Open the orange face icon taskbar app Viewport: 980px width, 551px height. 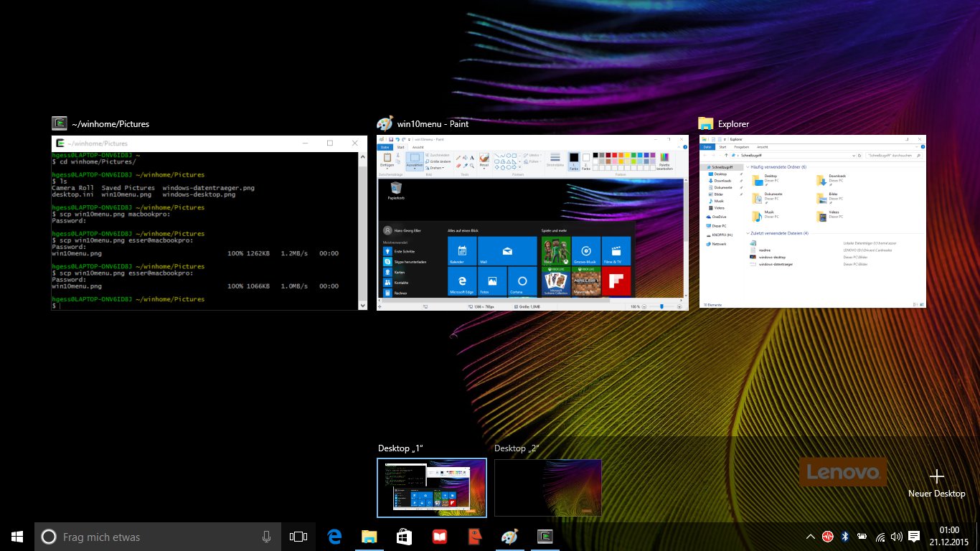point(473,536)
